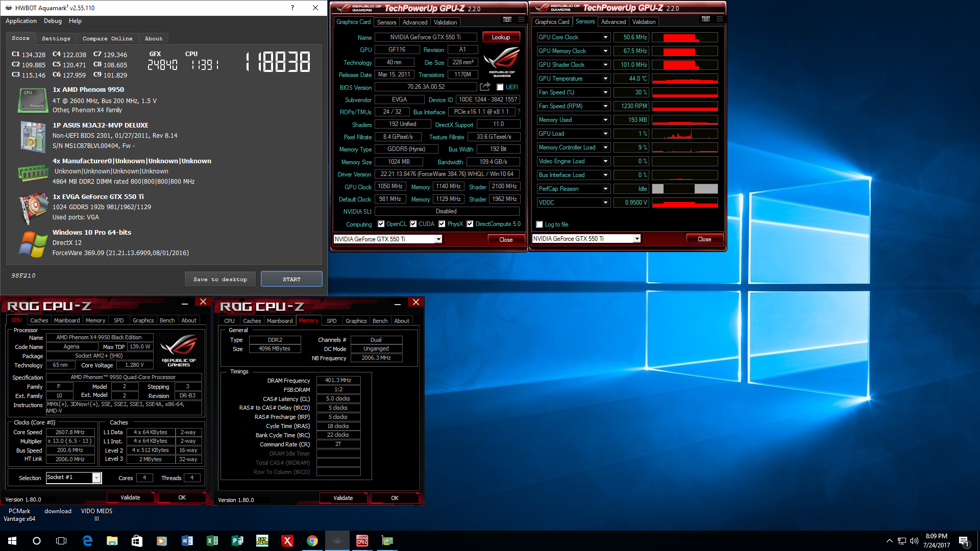The image size is (980, 551).
Task: Toggle the CUDA checkbox
Action: (413, 224)
